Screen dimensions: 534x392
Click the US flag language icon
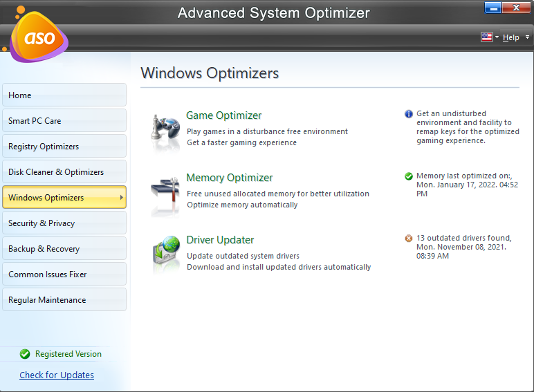click(x=487, y=37)
